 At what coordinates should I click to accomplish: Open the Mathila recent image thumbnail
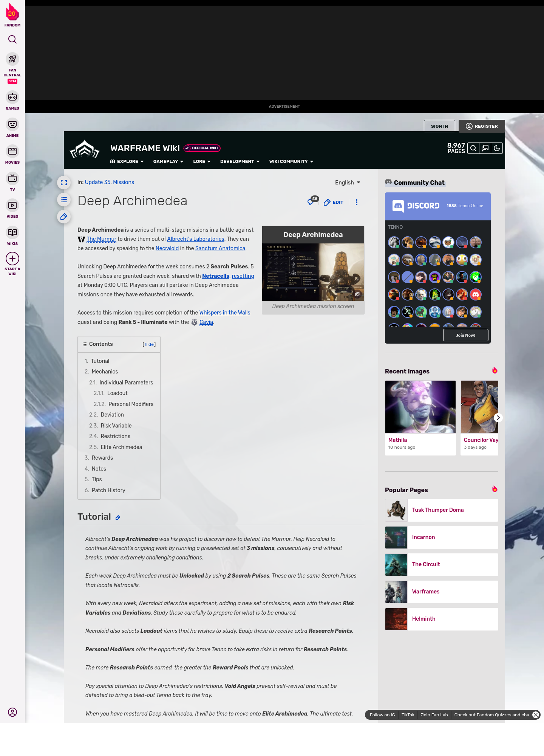(420, 407)
